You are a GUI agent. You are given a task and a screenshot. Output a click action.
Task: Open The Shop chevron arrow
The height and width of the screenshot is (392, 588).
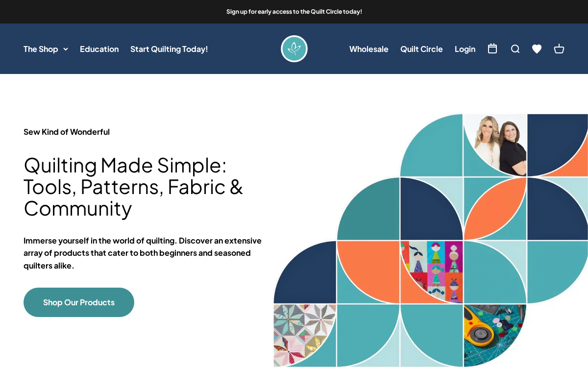click(65, 49)
